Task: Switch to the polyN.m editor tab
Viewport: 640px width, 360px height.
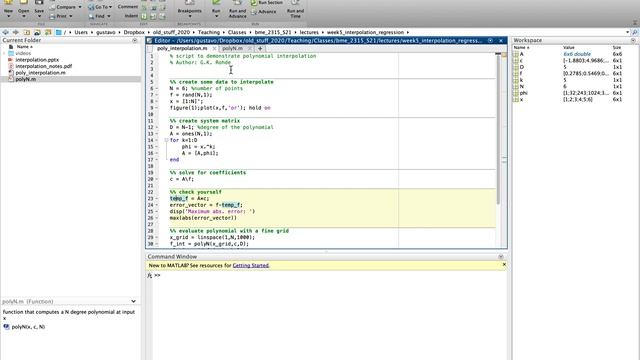Action: click(232, 49)
